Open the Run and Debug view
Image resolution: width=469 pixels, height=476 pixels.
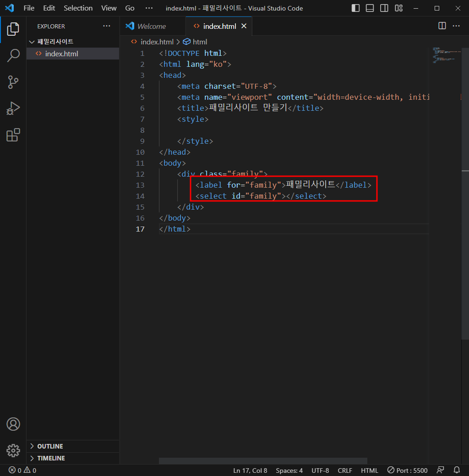tap(13, 108)
